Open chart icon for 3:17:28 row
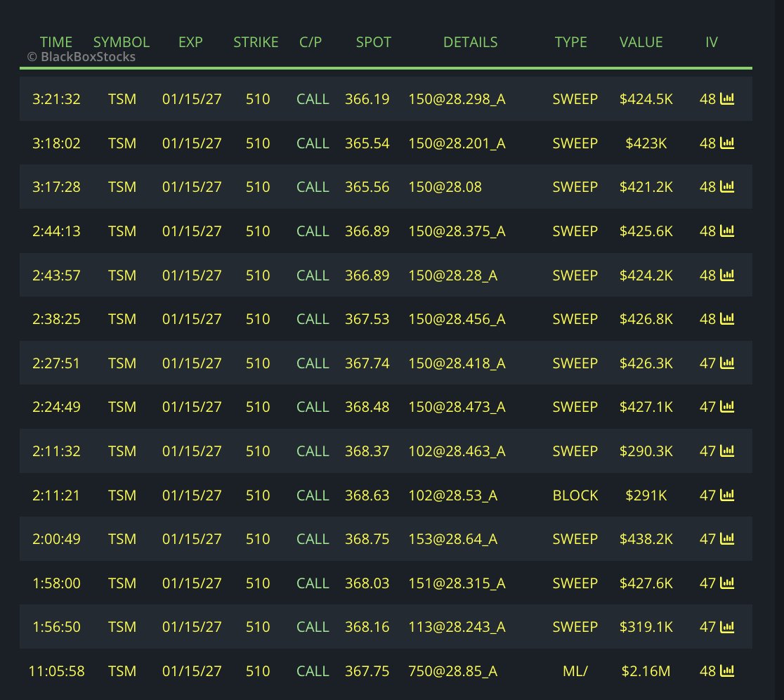Image resolution: width=784 pixels, height=700 pixels. [x=726, y=186]
